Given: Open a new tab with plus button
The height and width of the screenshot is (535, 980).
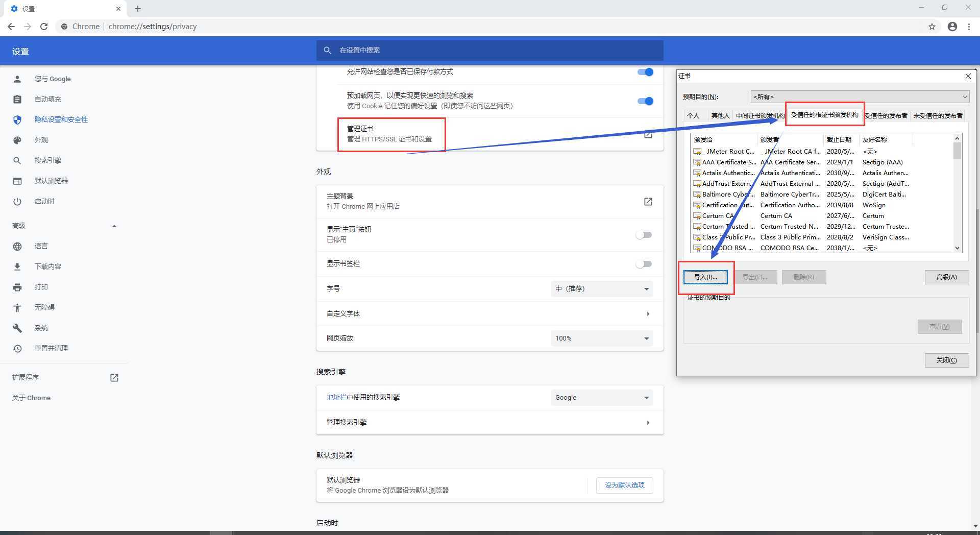Looking at the screenshot, I should click(x=138, y=9).
